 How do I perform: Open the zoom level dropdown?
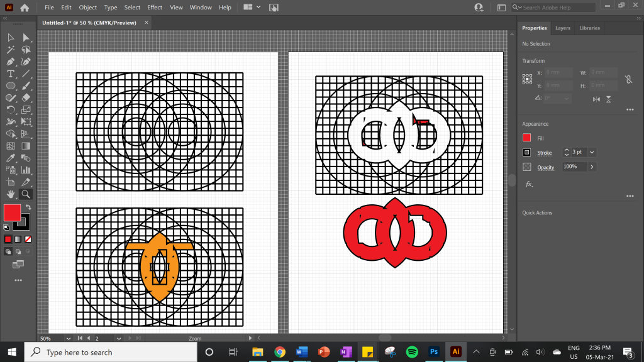(x=68, y=338)
